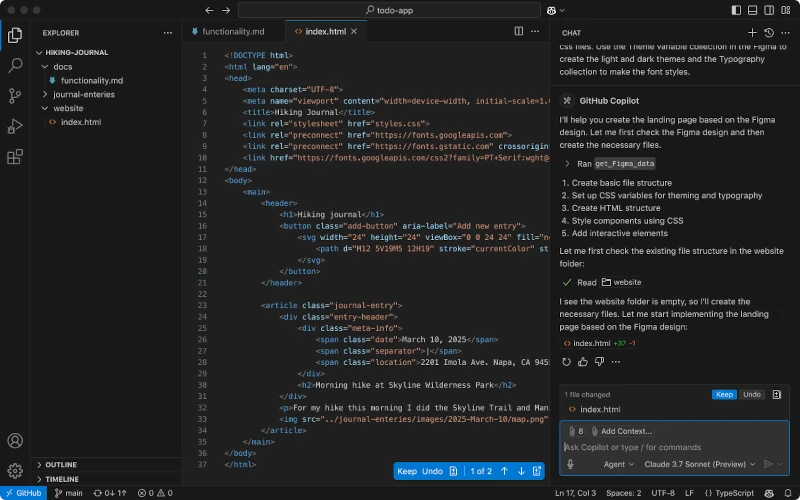
Task: Open the index.html +37 -1 edit pill
Action: point(599,343)
